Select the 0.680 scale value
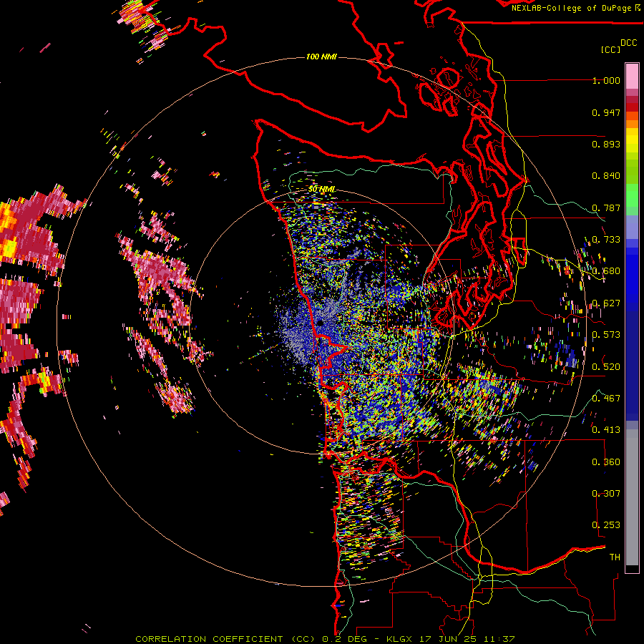The height and width of the screenshot is (644, 644). [x=606, y=271]
